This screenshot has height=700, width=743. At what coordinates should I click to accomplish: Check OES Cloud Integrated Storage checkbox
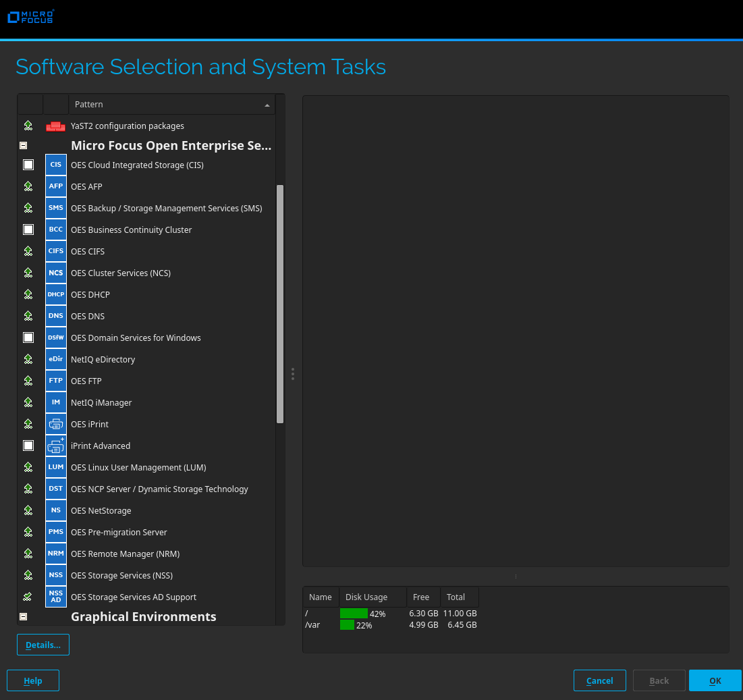[x=28, y=165]
